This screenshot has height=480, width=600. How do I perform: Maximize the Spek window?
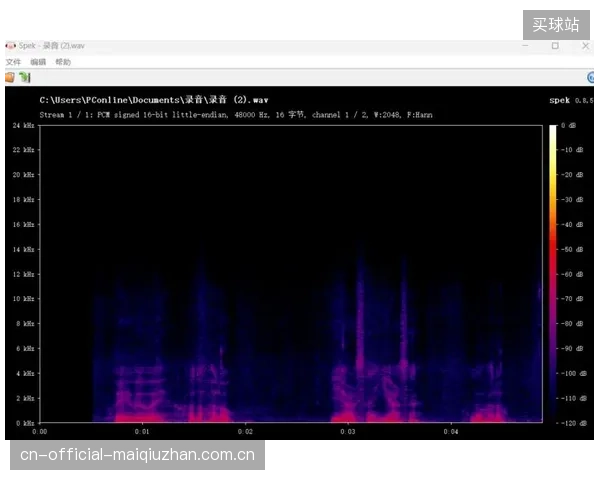(x=555, y=46)
